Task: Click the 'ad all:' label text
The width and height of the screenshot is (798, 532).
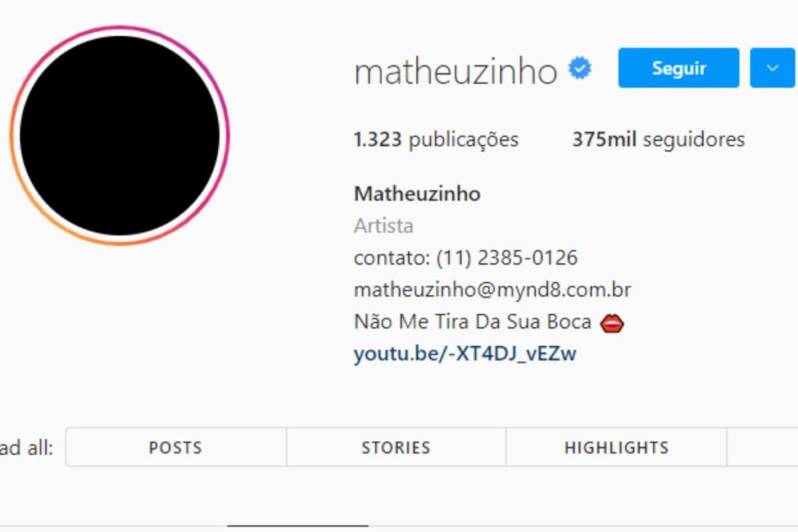Action: [x=26, y=448]
